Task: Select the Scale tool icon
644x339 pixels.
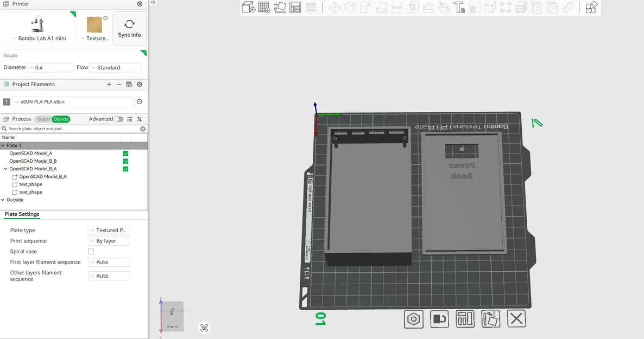Action: 366,8
